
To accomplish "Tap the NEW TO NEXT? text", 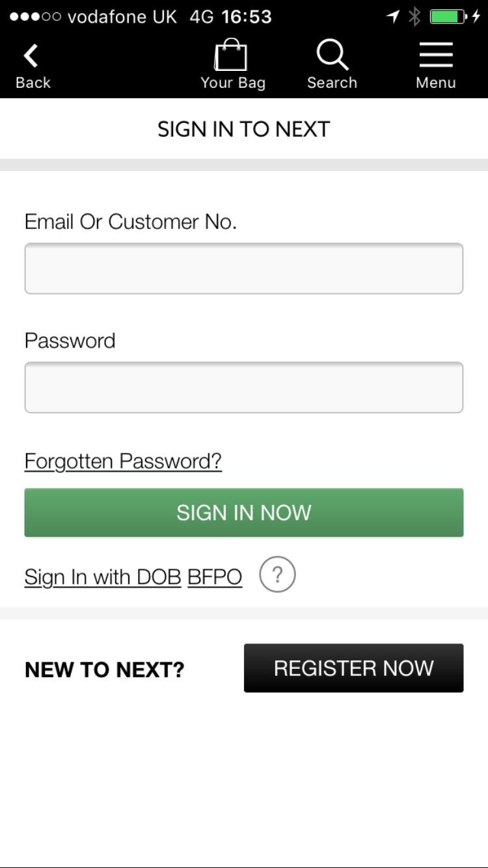I will [x=105, y=670].
